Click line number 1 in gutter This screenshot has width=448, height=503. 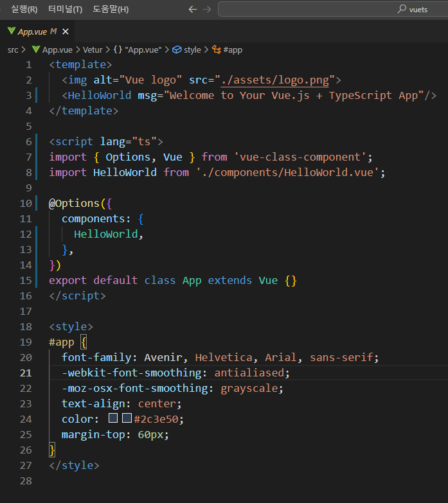pyautogui.click(x=28, y=65)
